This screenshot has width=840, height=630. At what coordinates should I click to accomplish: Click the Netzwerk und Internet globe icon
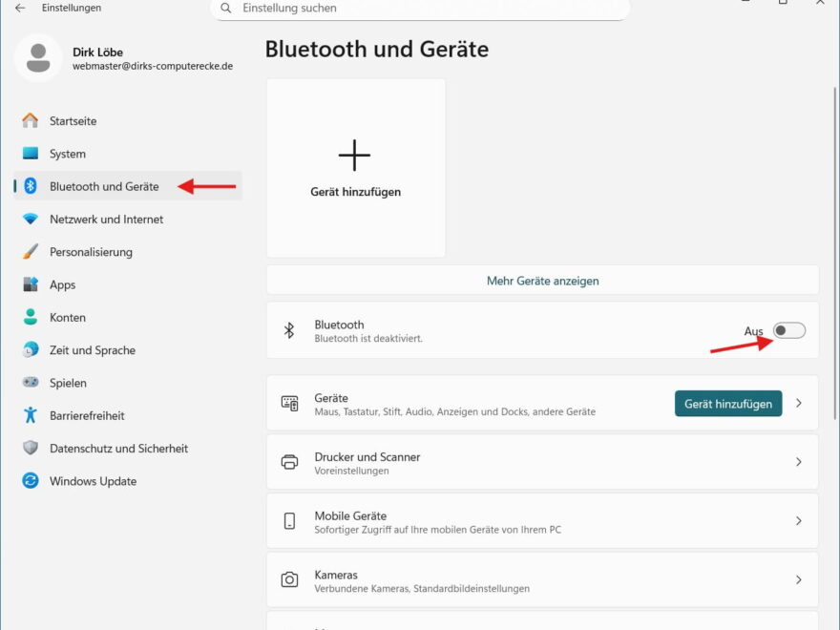(30, 219)
